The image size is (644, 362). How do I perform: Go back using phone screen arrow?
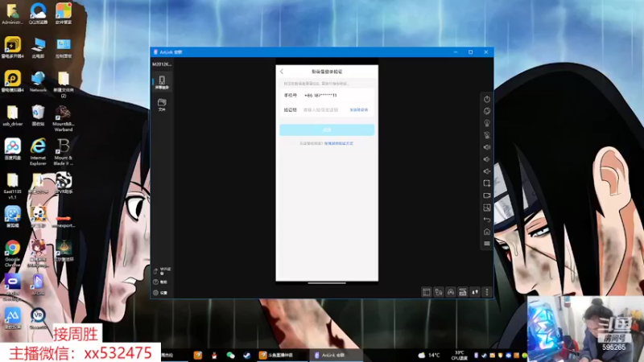(282, 72)
